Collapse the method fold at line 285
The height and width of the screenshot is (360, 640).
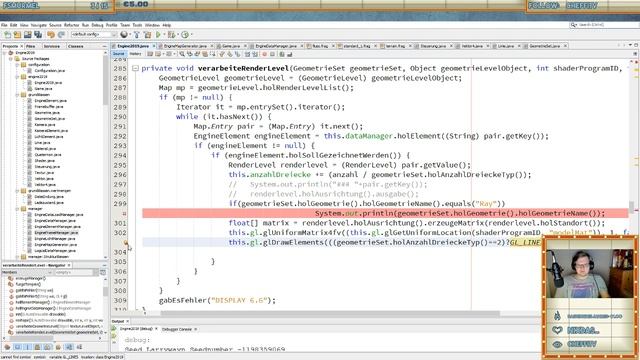tap(135, 68)
